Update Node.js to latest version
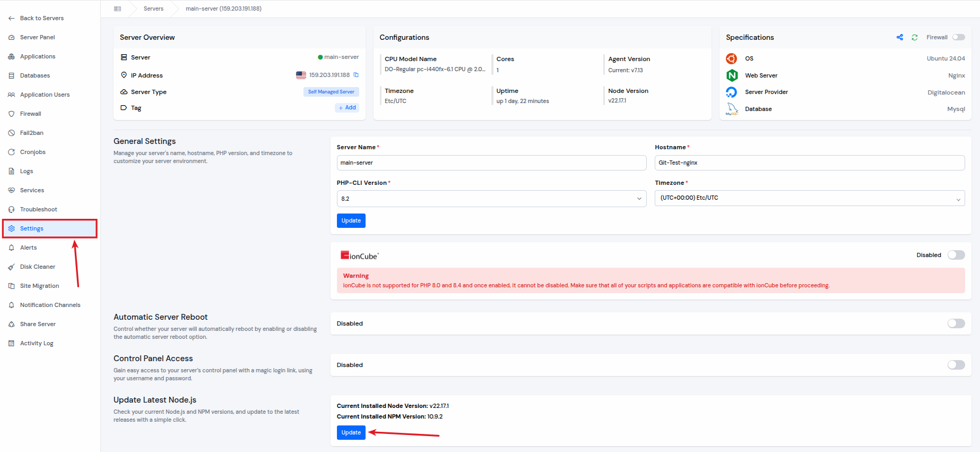This screenshot has height=452, width=980. pyautogui.click(x=351, y=432)
